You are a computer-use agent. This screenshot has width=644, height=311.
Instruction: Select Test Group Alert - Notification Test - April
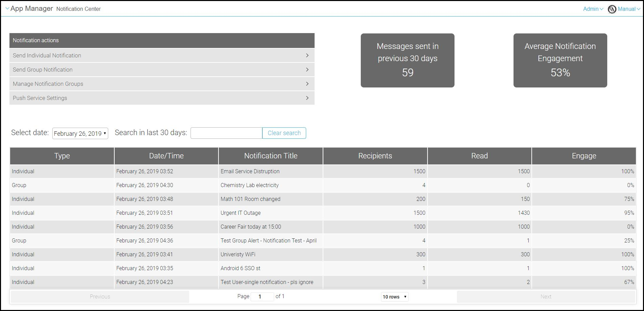pos(268,240)
